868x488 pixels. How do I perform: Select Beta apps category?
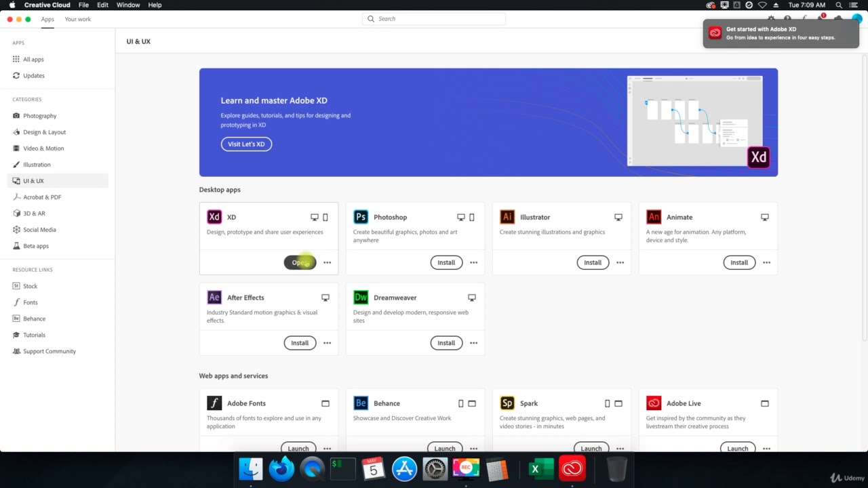coord(58,246)
